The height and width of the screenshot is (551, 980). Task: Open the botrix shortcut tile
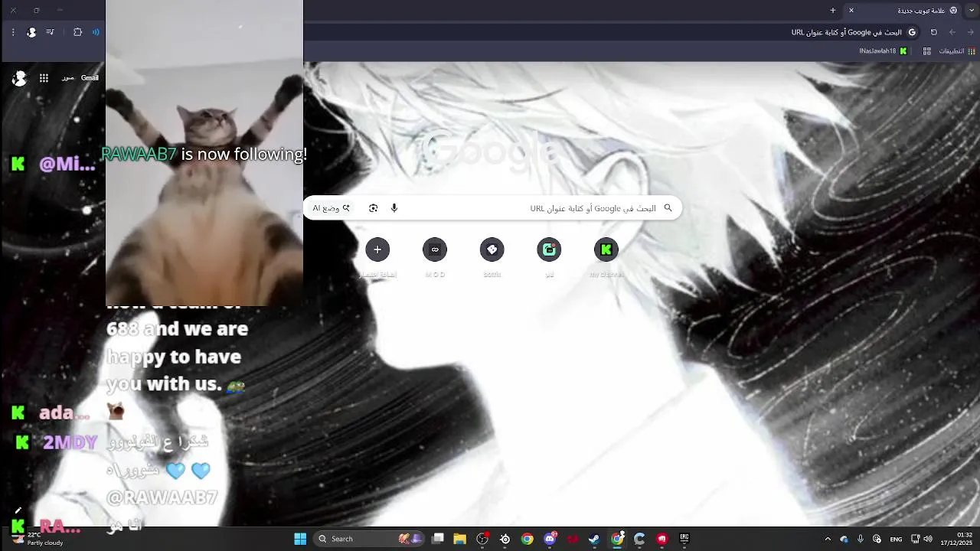492,249
